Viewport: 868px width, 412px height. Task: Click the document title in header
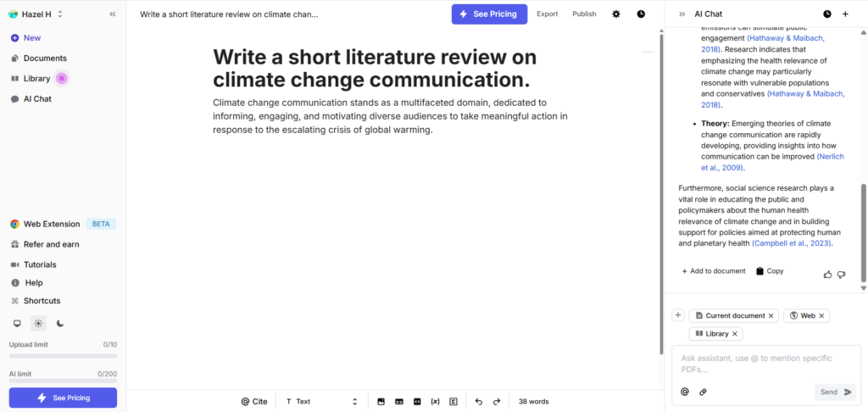pos(229,14)
